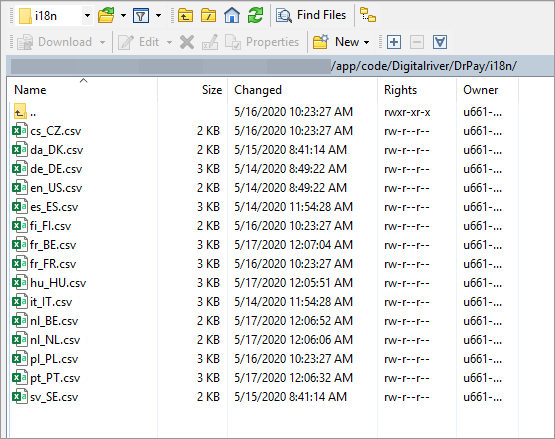Open the New dropdown menu
555x439 pixels.
point(341,42)
